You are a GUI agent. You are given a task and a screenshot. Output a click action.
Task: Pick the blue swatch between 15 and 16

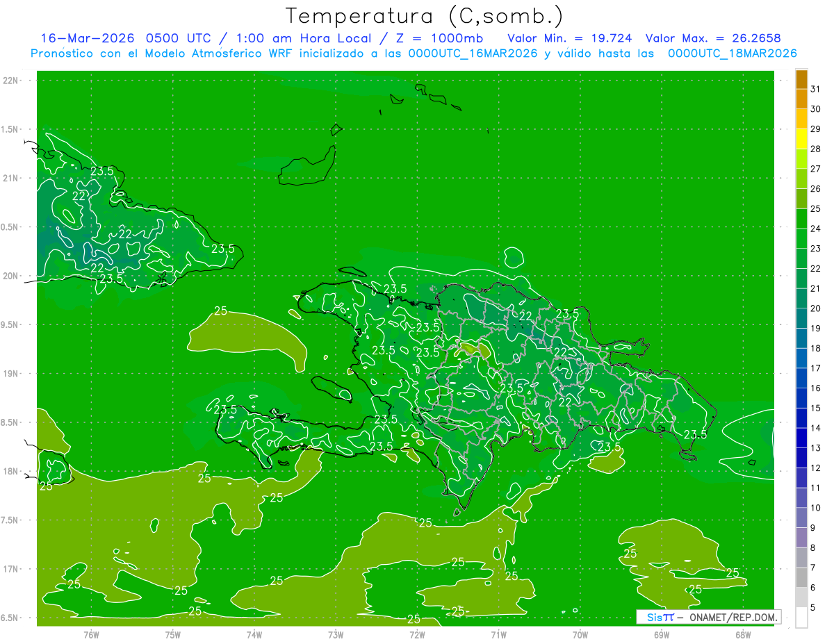tap(801, 398)
